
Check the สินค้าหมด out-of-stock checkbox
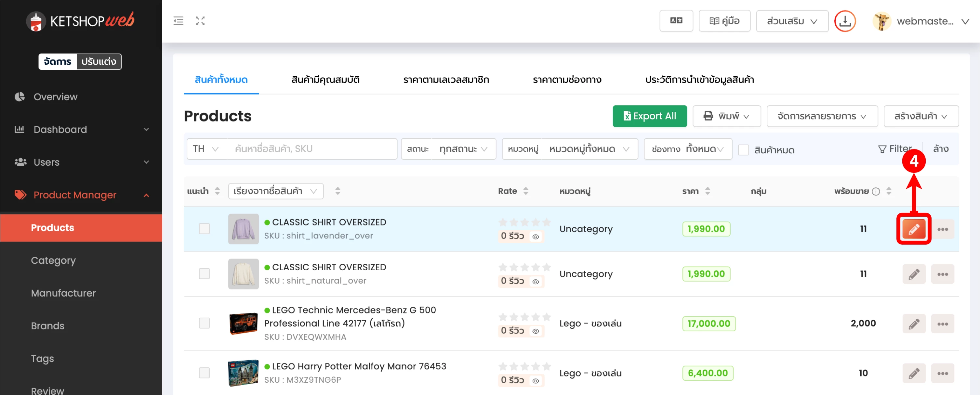pos(743,150)
